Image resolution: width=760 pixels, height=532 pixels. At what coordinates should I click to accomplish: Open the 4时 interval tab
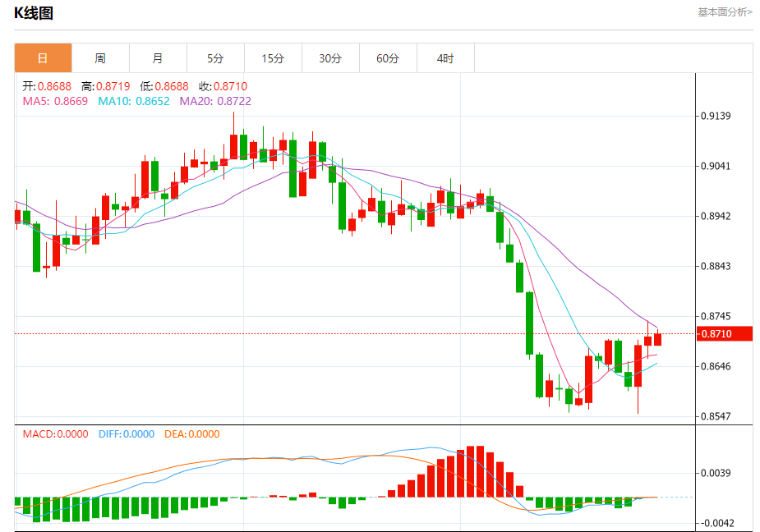tap(445, 58)
